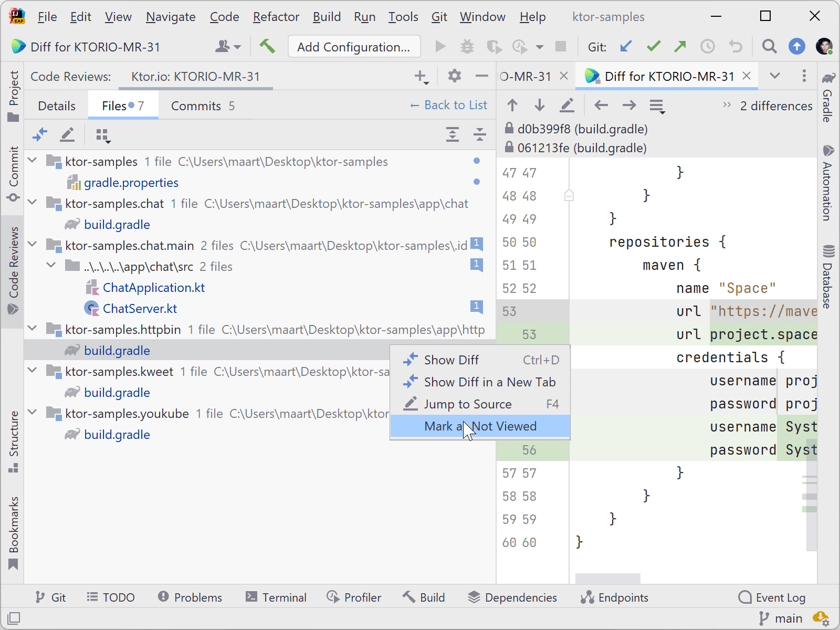Open the Problems tool window
Image resolution: width=840 pixels, height=630 pixels.
coord(190,597)
